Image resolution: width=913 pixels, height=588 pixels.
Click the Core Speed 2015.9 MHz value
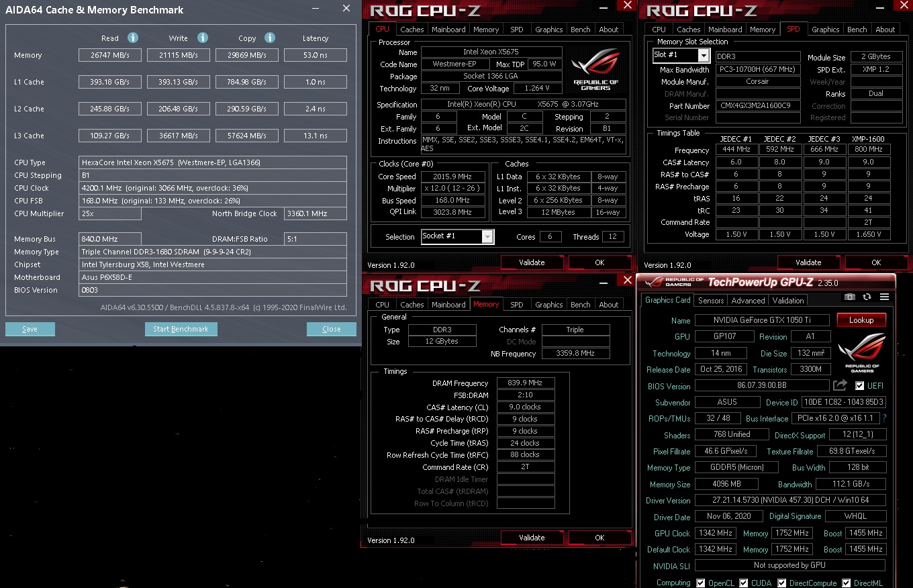[x=453, y=177]
